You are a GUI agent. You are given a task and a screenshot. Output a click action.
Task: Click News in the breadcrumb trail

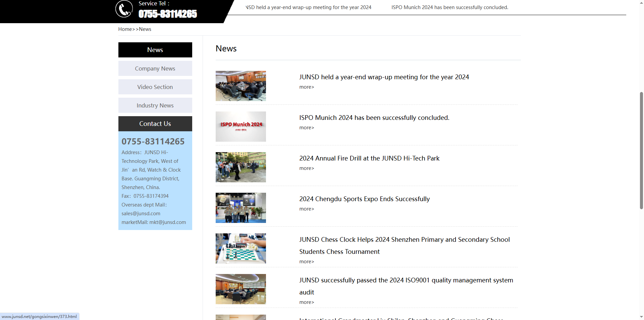(x=145, y=29)
